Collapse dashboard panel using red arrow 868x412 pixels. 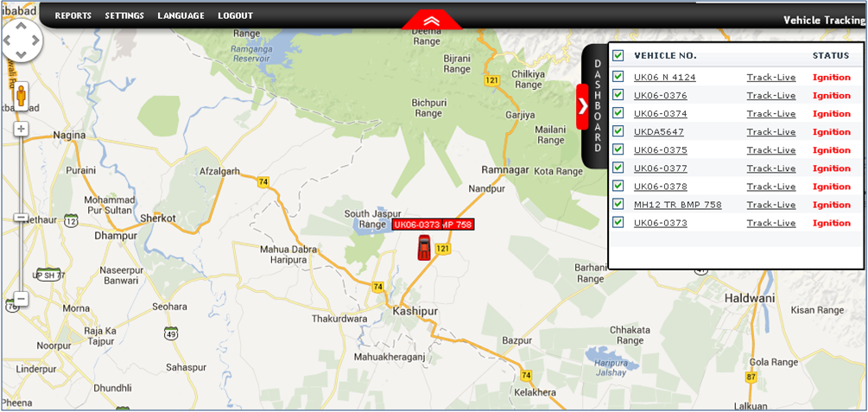[x=582, y=107]
